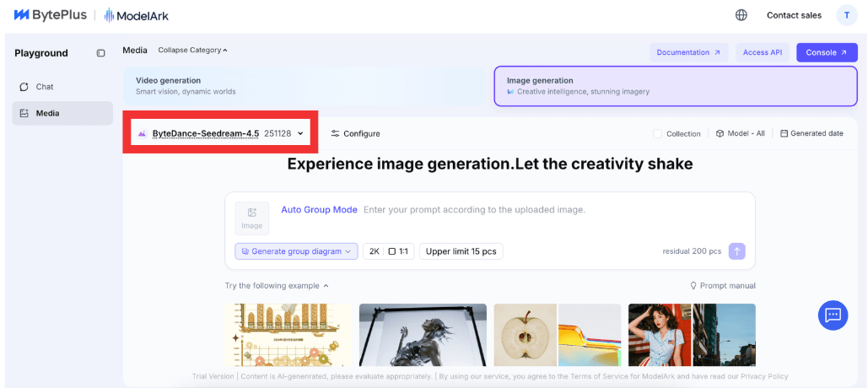
Task: Expand the Generate group diagram dropdown
Action: [x=296, y=251]
